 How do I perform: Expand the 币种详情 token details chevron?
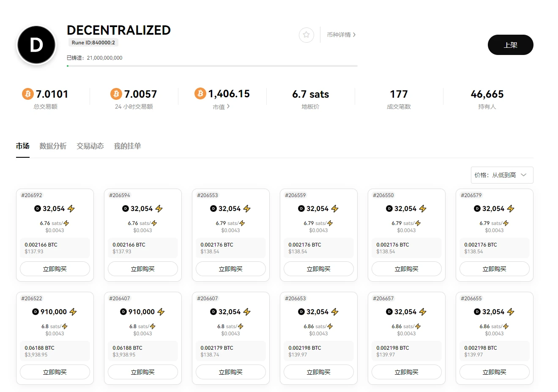(x=354, y=35)
